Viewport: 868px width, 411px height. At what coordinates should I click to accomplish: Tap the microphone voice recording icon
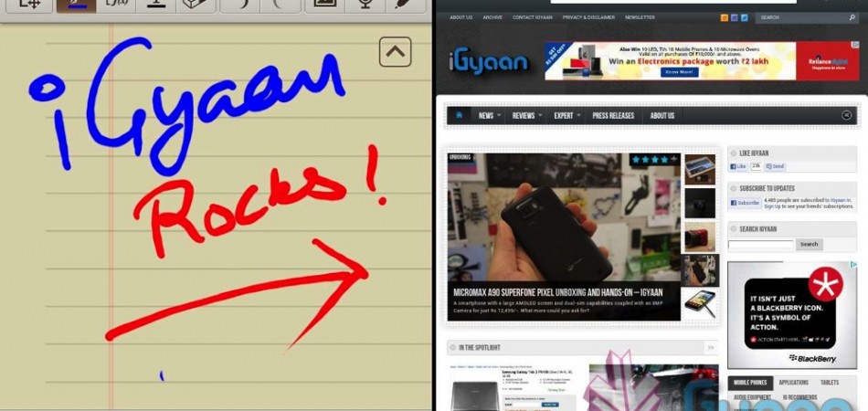(364, 5)
